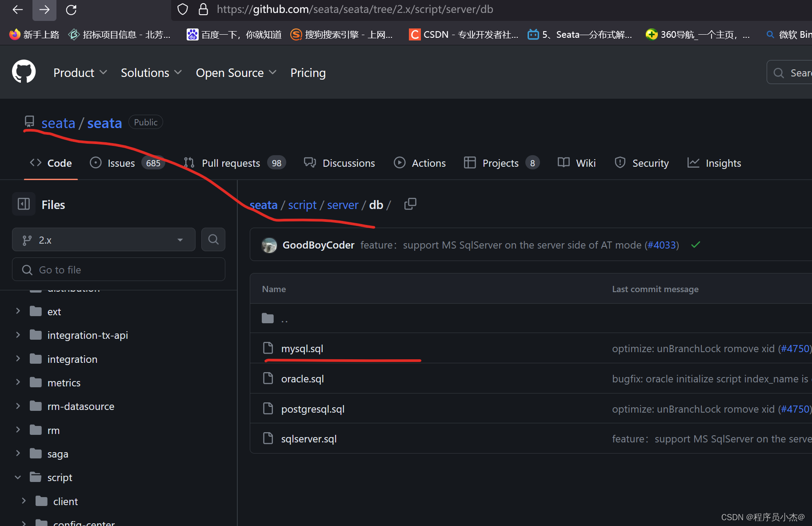Open the oracle.sql file

click(302, 379)
